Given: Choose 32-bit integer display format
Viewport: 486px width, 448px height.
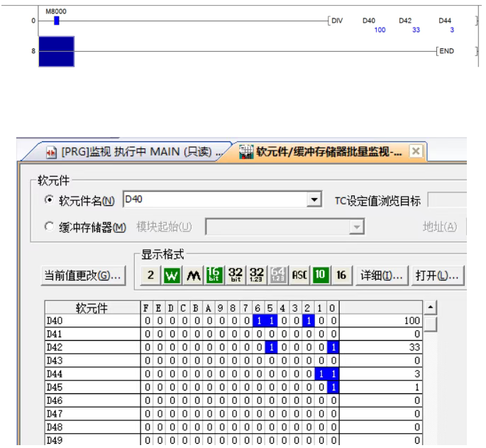Looking at the screenshot, I should pyautogui.click(x=236, y=275).
